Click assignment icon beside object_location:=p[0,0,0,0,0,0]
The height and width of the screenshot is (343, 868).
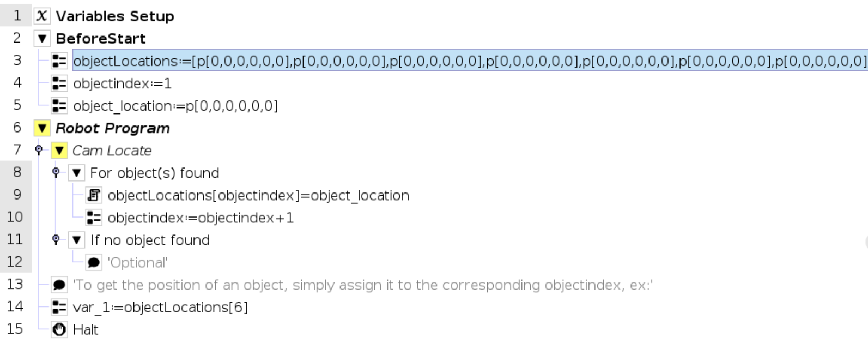pos(59,106)
